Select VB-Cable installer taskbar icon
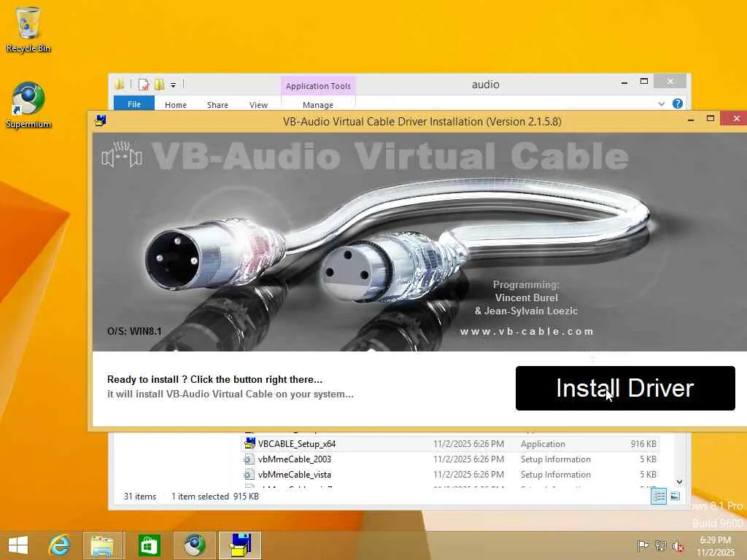747x560 pixels. (240, 545)
